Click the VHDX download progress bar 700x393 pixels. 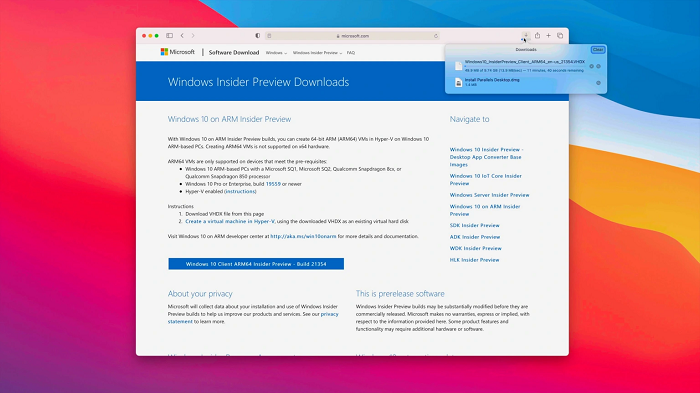(x=525, y=66)
